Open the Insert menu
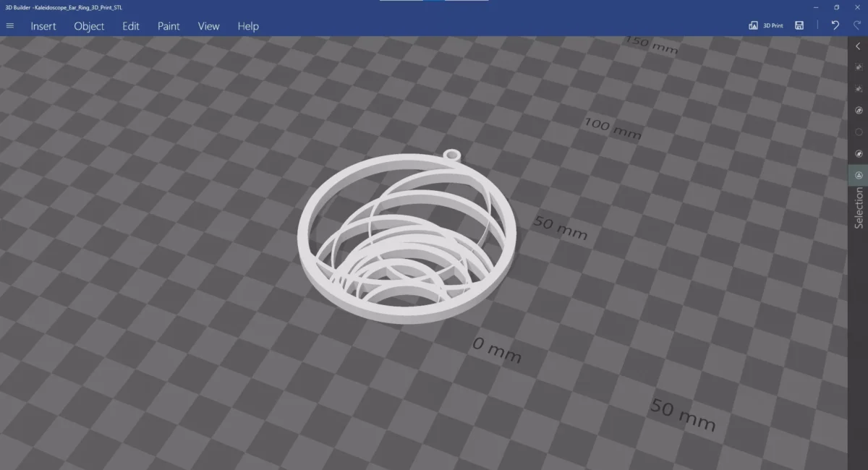868x470 pixels. (x=43, y=26)
